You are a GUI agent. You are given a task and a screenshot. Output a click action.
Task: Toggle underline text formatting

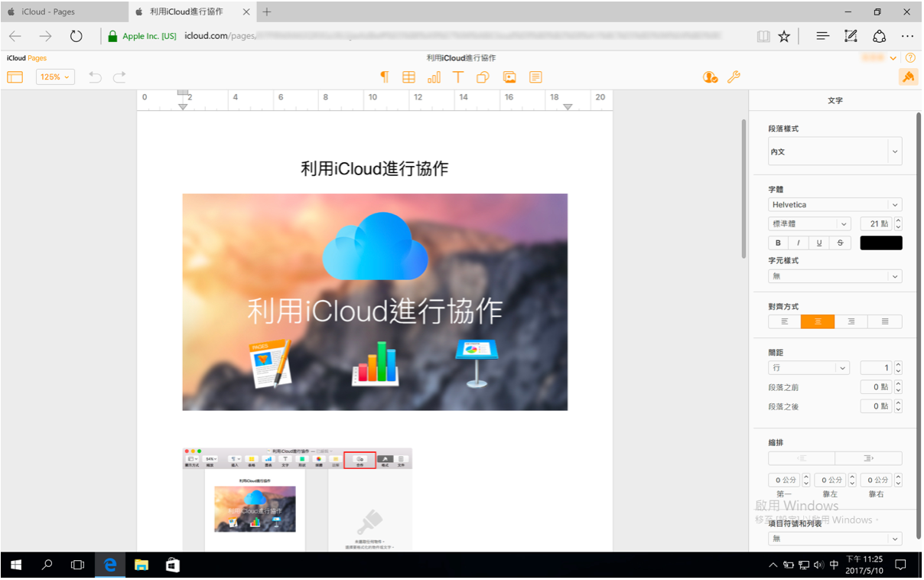coord(820,243)
